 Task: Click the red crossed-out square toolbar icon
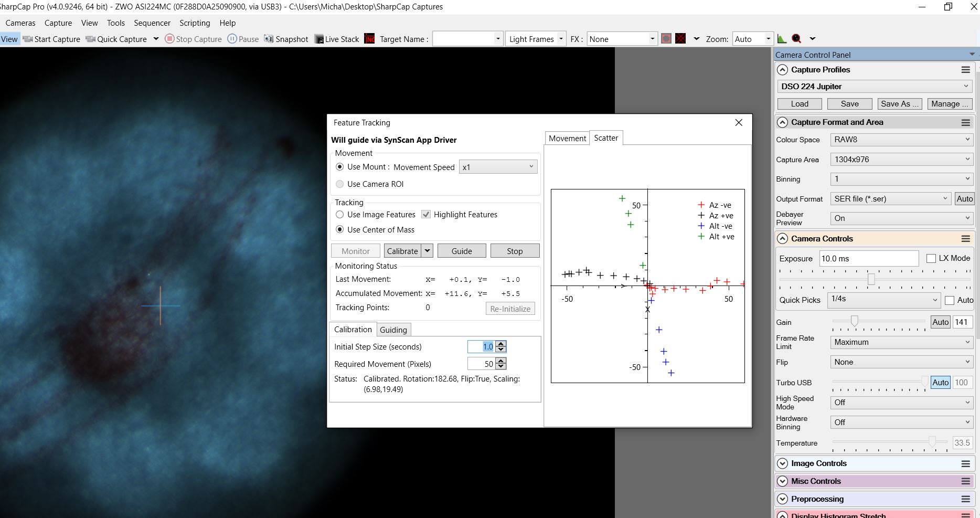pyautogui.click(x=680, y=39)
